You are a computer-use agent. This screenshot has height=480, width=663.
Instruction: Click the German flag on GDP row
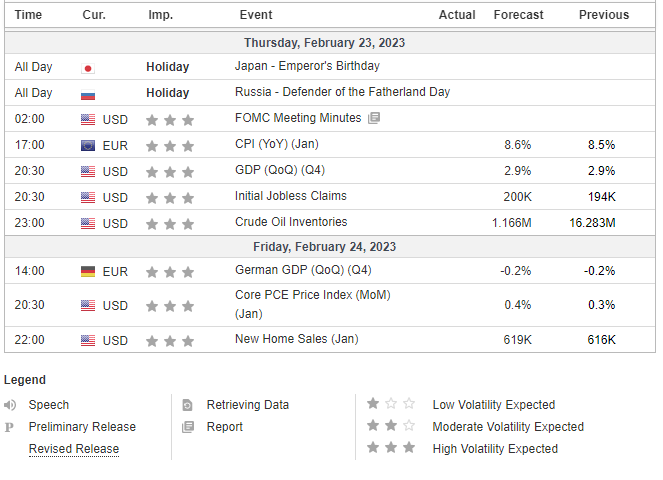click(88, 270)
